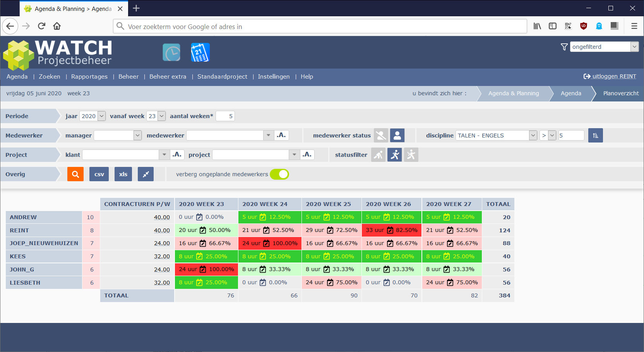Open planning icon for JOHN_G week 23
This screenshot has width=644, height=352.
(x=203, y=270)
